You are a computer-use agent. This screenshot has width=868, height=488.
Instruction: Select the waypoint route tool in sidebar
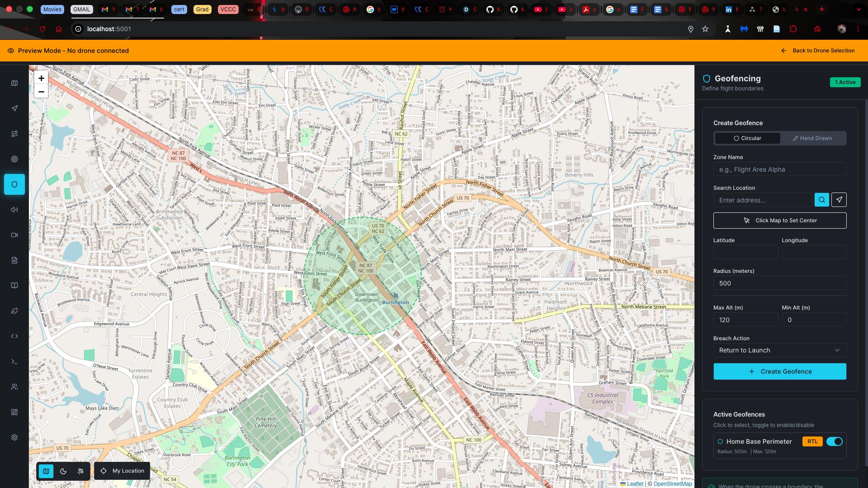tap(14, 134)
